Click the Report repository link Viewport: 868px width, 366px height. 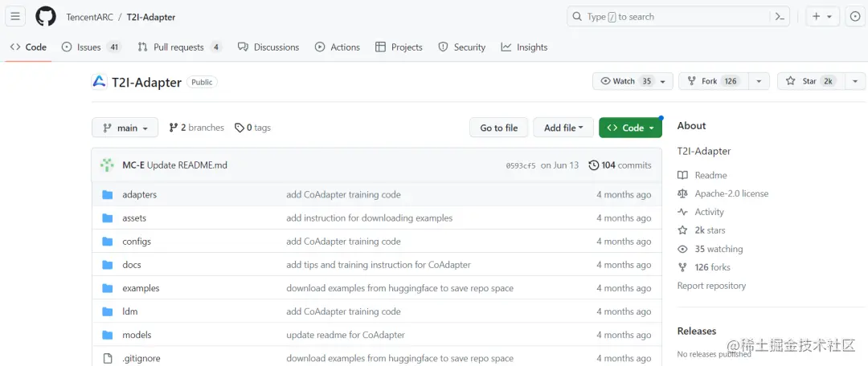(711, 285)
